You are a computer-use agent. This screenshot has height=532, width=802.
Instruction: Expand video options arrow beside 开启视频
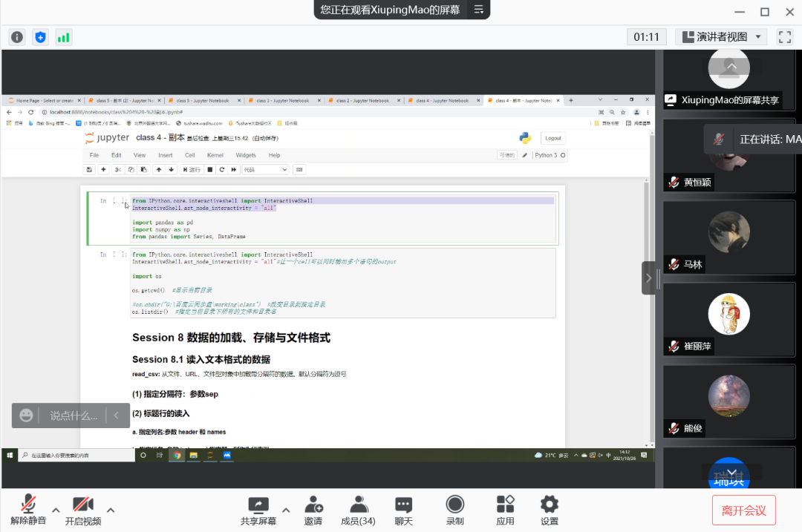[111, 510]
